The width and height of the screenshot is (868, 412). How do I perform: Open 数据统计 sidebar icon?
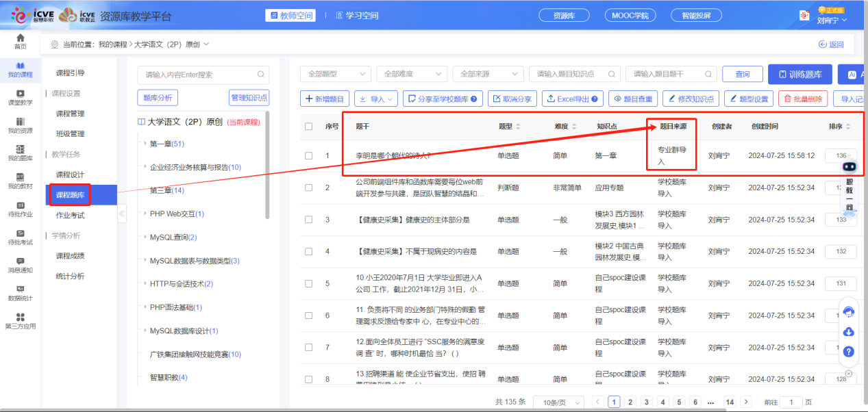20,293
